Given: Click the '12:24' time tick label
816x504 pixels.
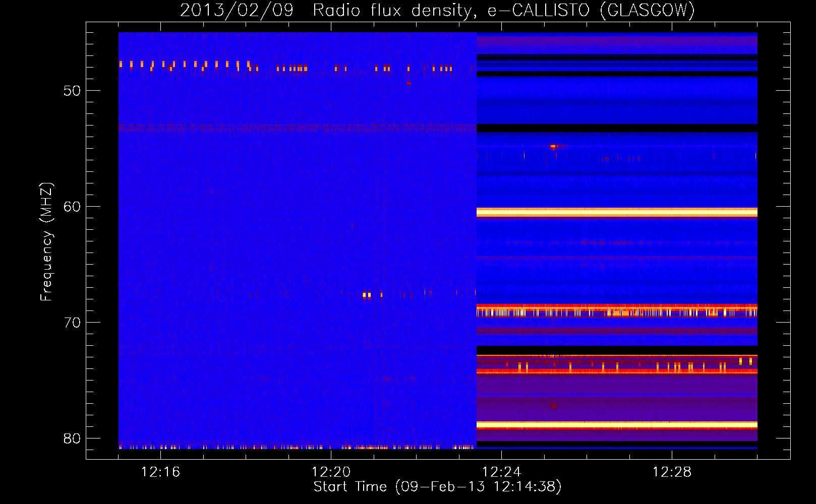Looking at the screenshot, I should coord(501,472).
